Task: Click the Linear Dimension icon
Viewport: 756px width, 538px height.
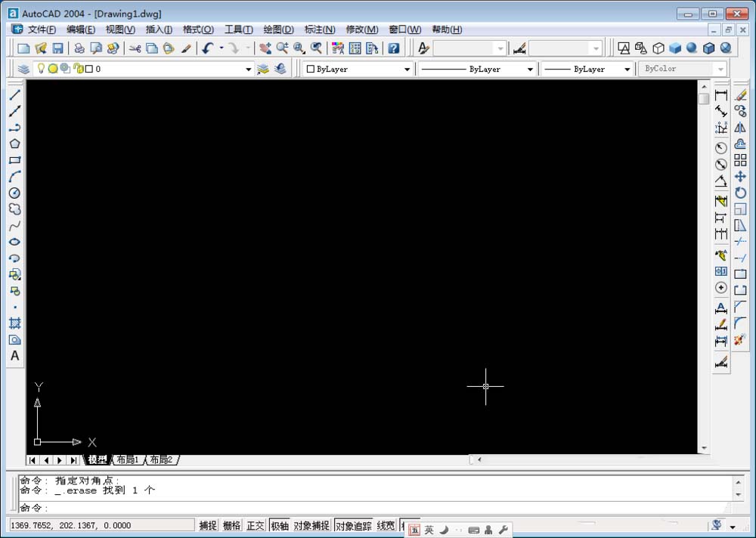Action: [720, 95]
